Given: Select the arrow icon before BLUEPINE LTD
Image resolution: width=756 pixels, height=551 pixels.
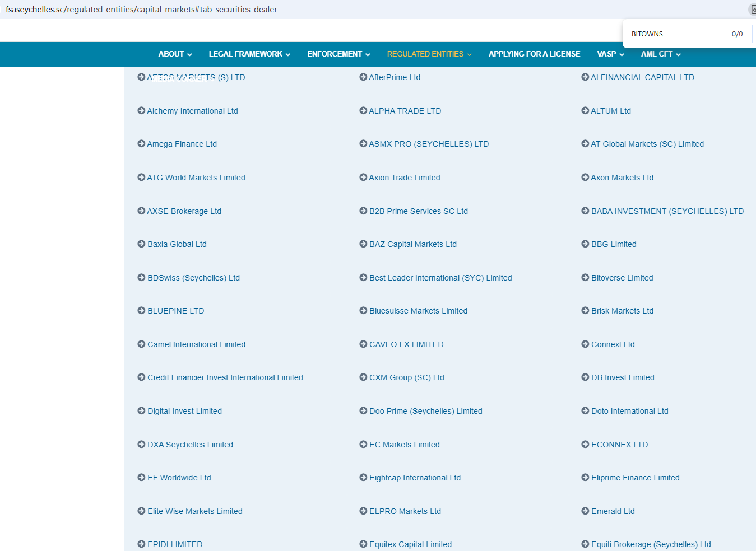Looking at the screenshot, I should [x=141, y=311].
